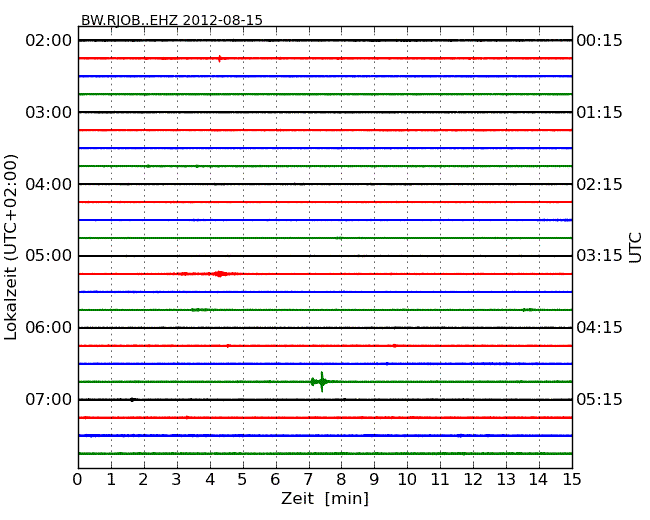Click the 6 minute tick label

point(275,480)
